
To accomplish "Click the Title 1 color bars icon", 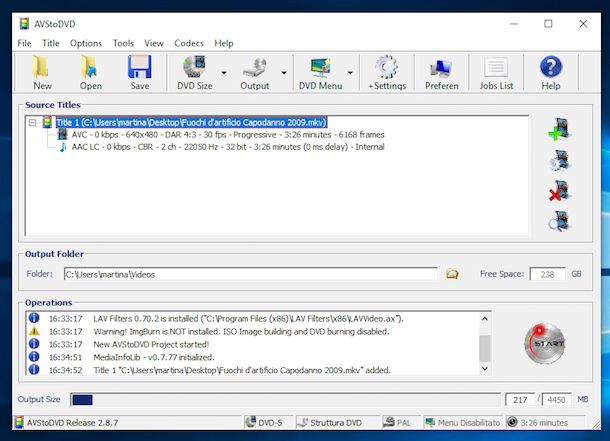I will click(47, 122).
